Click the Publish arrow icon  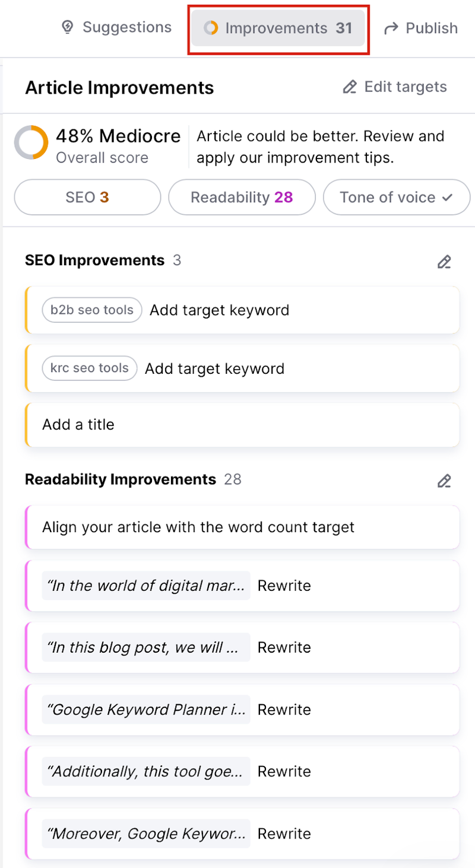pyautogui.click(x=391, y=28)
